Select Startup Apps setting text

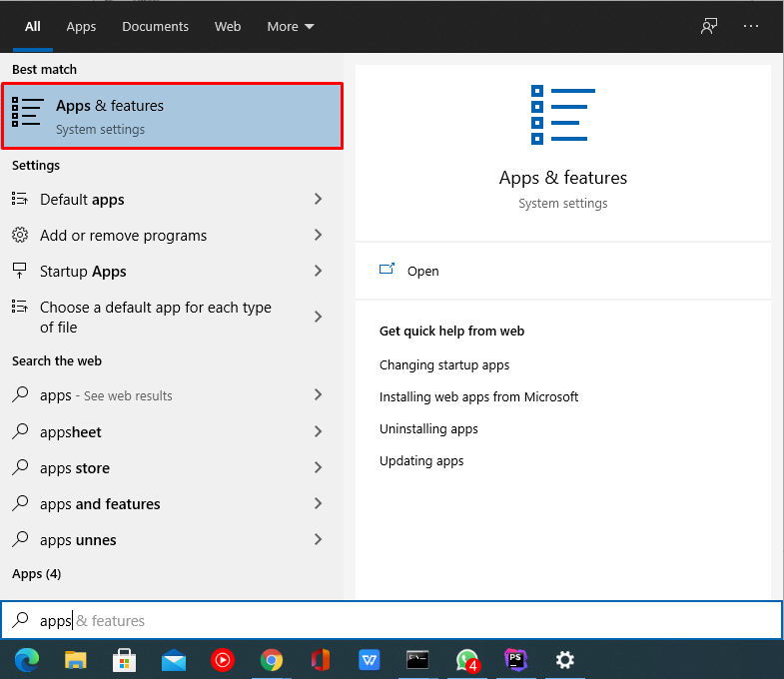click(83, 272)
